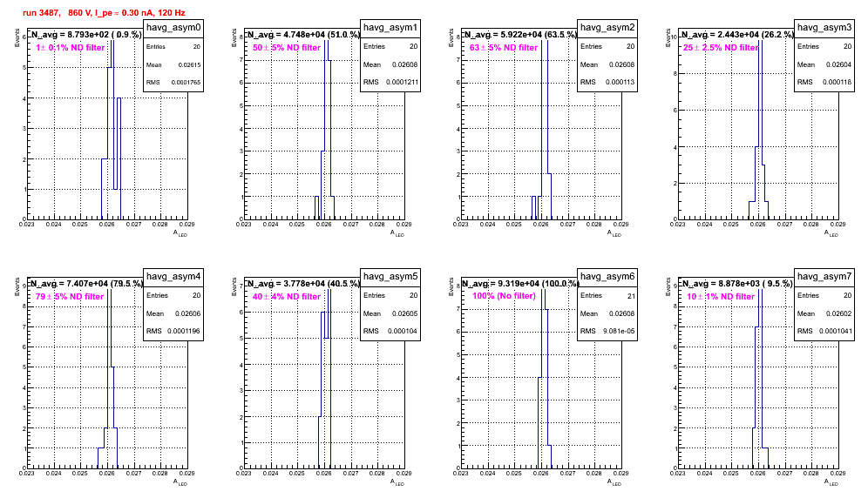
Task: Select the magenta 10± 1% ND filter label
Action: [721, 297]
